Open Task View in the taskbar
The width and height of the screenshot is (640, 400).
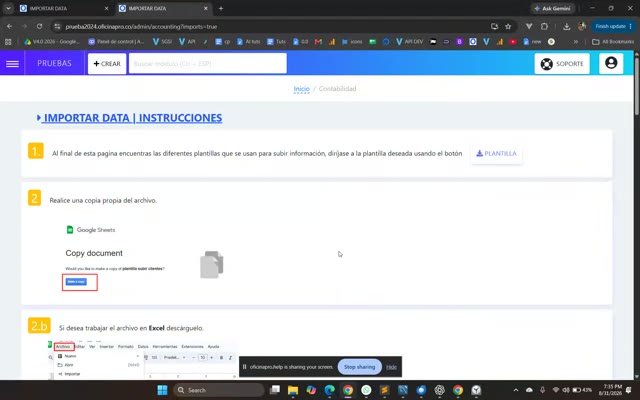click(275, 390)
